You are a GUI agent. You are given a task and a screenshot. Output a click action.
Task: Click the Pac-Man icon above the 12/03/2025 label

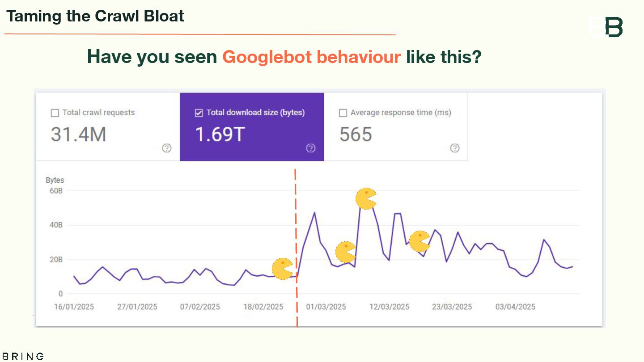click(x=419, y=241)
